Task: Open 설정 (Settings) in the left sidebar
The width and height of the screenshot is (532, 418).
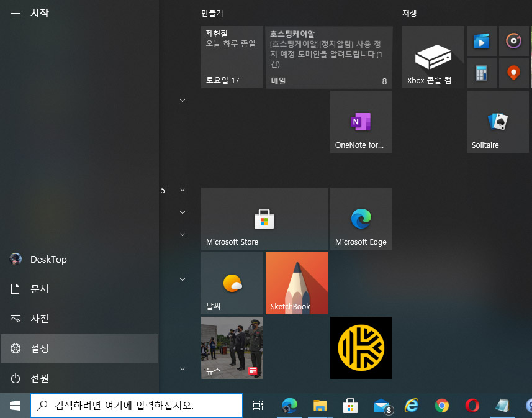Action: point(79,348)
